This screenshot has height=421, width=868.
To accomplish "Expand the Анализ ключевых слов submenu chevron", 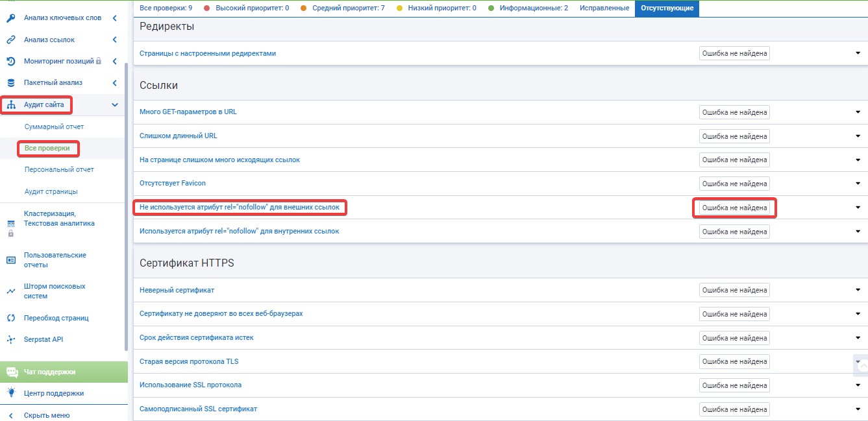I will point(115,18).
